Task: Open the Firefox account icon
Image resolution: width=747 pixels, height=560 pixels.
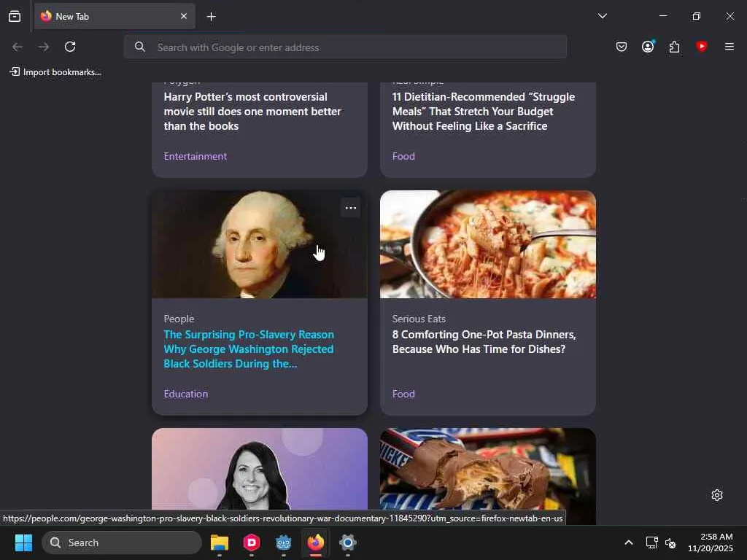Action: (648, 47)
